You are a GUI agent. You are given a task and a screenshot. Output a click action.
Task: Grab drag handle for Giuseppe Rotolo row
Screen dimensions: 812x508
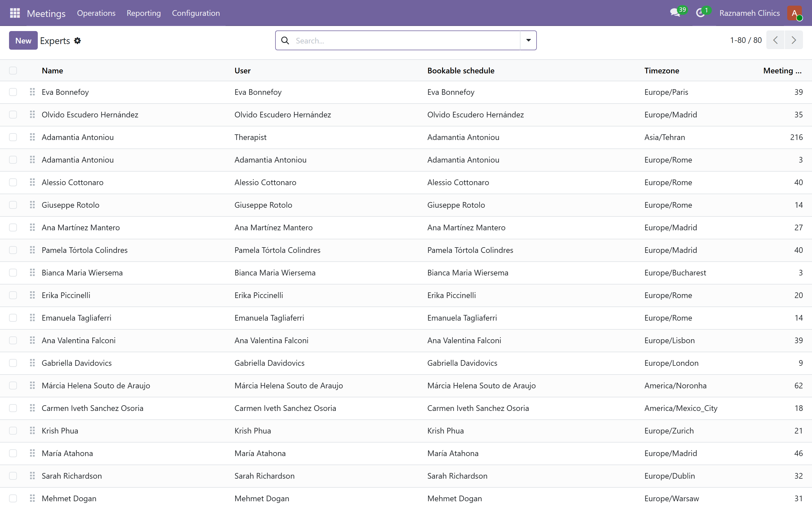click(x=32, y=205)
